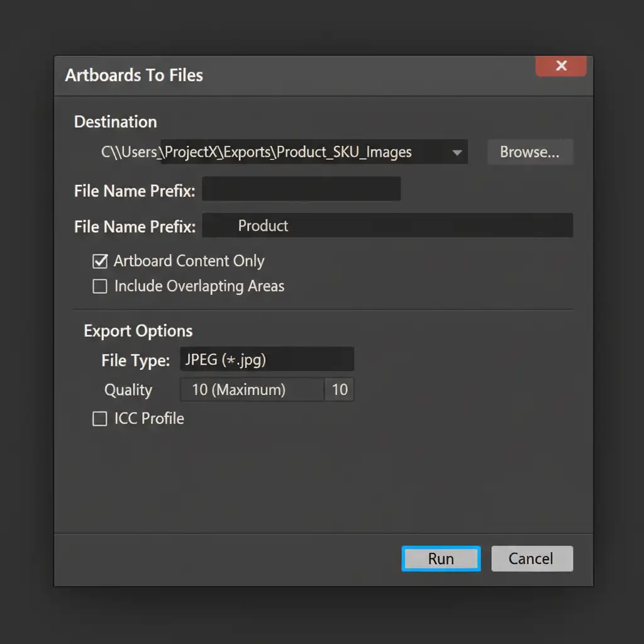The image size is (644, 644).
Task: Click the Destination section heading
Action: click(x=116, y=122)
